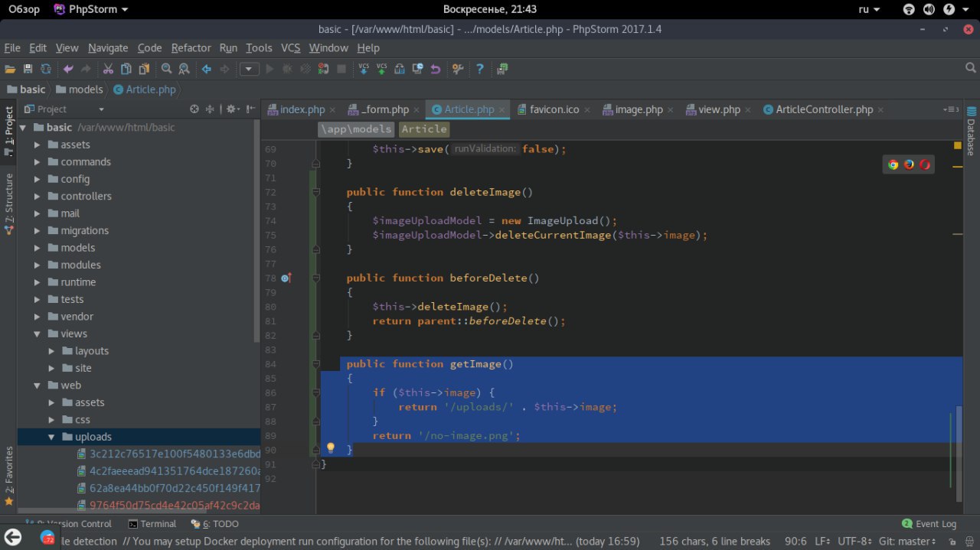The image size is (980, 550).
Task: Click the Revert toolbar icon
Action: point(436,69)
